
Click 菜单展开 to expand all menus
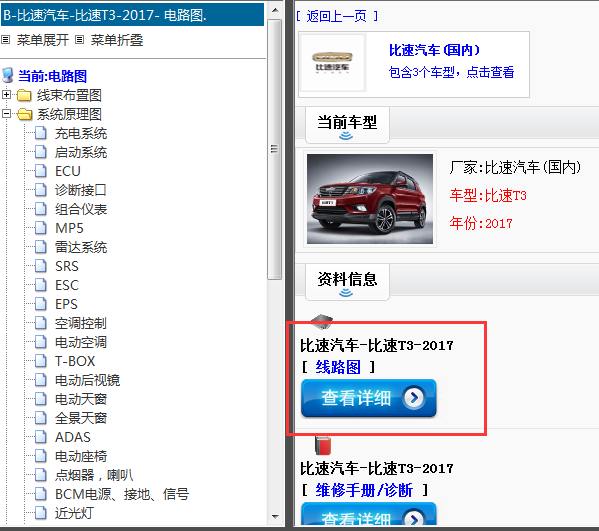tap(42, 40)
